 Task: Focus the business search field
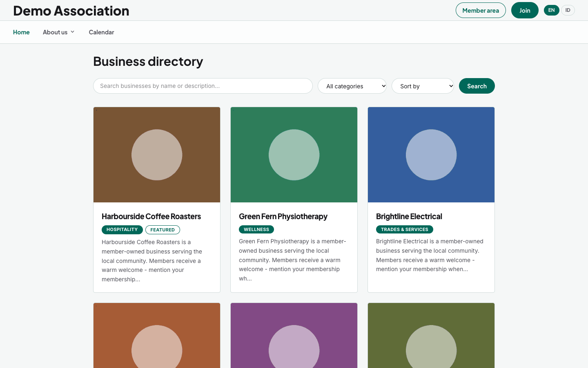(x=203, y=86)
